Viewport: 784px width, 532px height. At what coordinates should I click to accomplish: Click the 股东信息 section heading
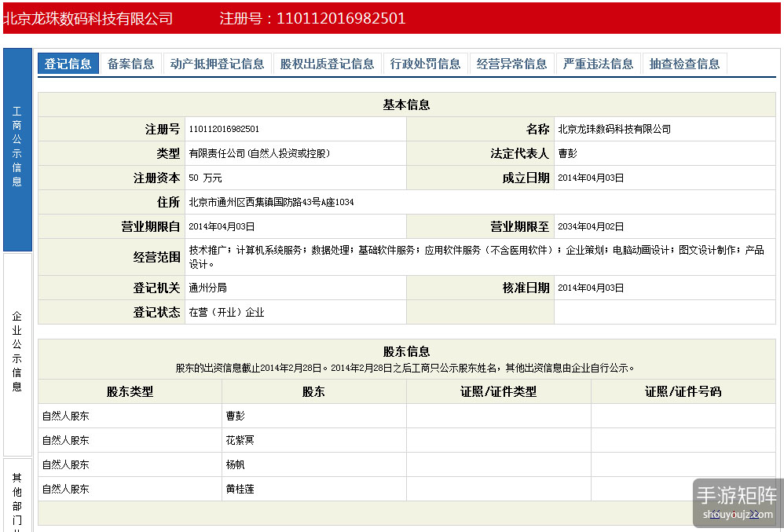point(406,351)
